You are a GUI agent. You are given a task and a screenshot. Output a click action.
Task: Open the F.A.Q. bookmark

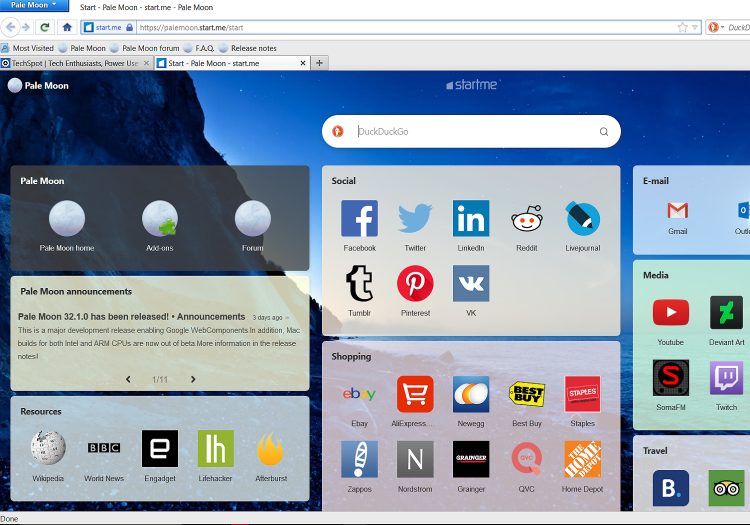click(199, 48)
